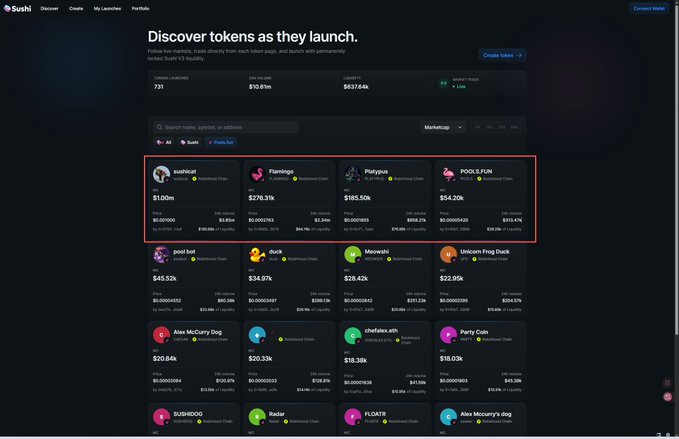
Task: Click the verified badge on the Party Coin card
Action: (479, 339)
